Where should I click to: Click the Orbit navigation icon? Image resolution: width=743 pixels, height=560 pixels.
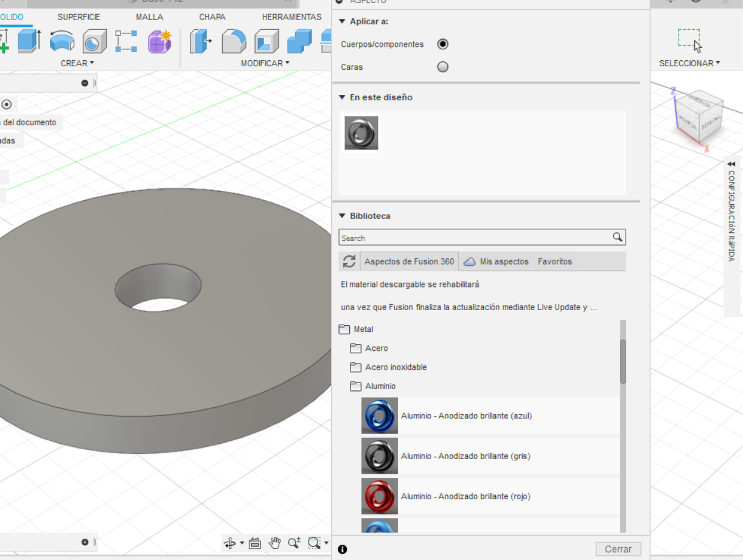[230, 543]
